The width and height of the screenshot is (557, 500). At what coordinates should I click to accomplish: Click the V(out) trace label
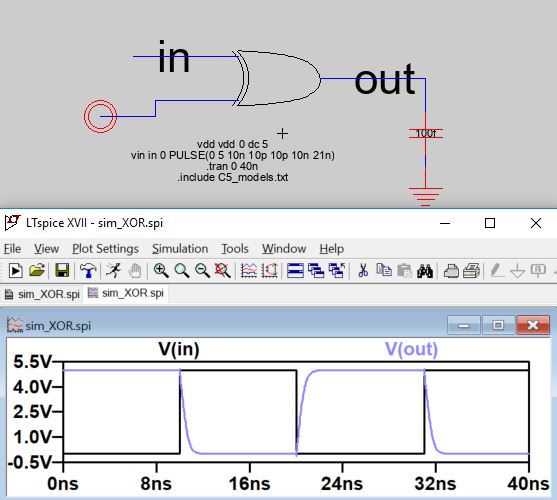pyautogui.click(x=411, y=349)
